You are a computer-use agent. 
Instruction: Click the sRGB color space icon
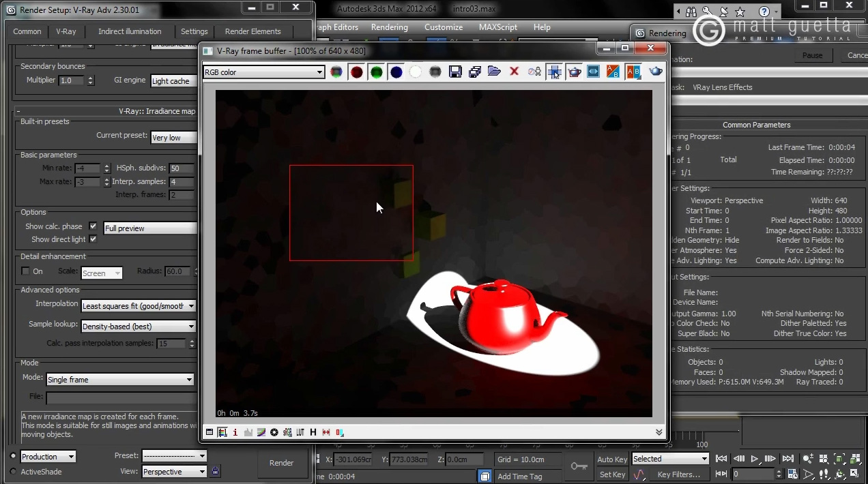287,432
